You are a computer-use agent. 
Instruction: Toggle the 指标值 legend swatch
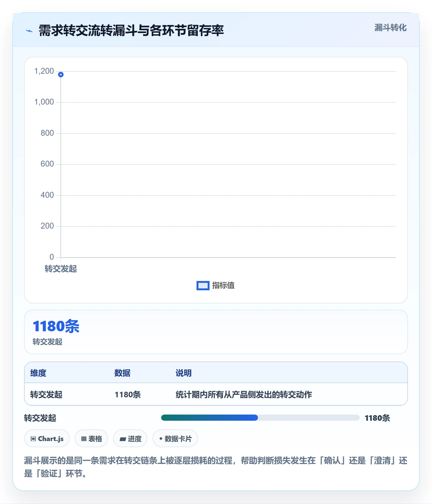[x=203, y=286]
